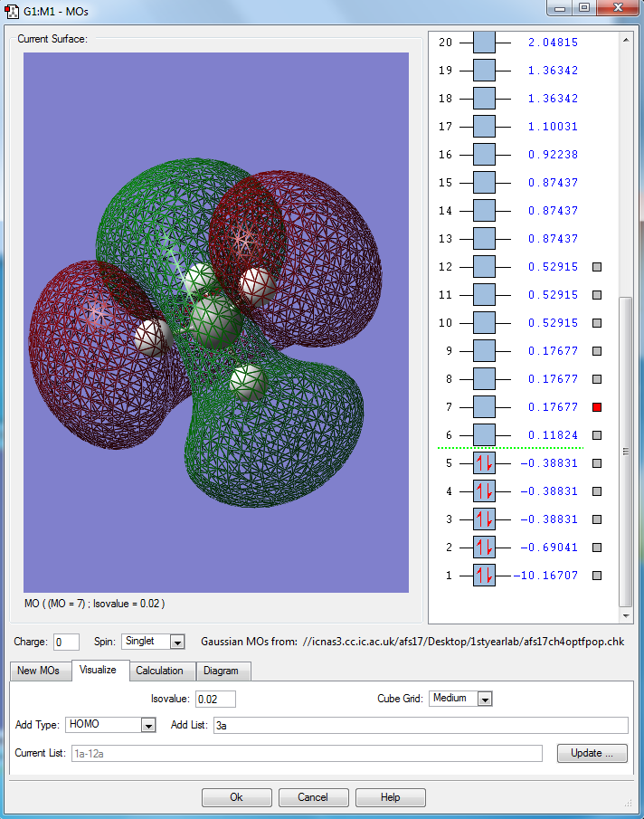The width and height of the screenshot is (644, 819).
Task: Select occupied orbital 1 electron box
Action: tap(484, 576)
